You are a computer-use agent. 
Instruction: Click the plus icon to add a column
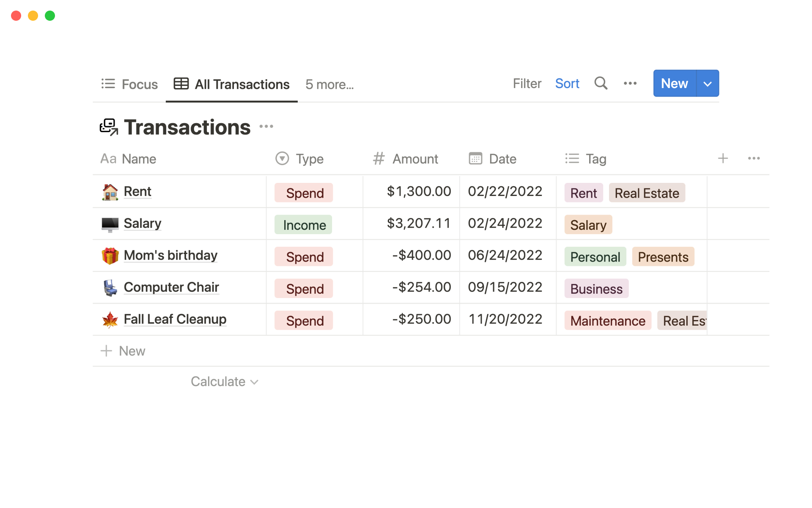723,158
